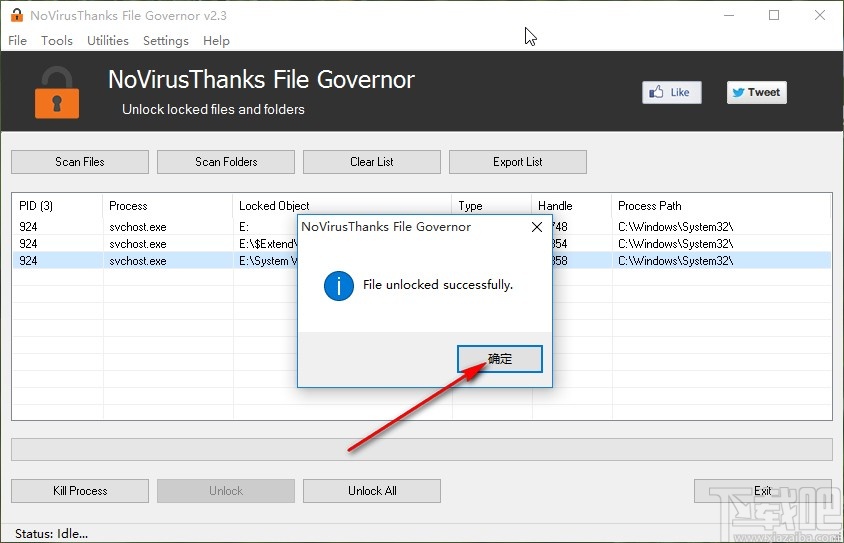This screenshot has height=543, width=844.
Task: Confirm dialog with 确定 button
Action: (x=500, y=359)
